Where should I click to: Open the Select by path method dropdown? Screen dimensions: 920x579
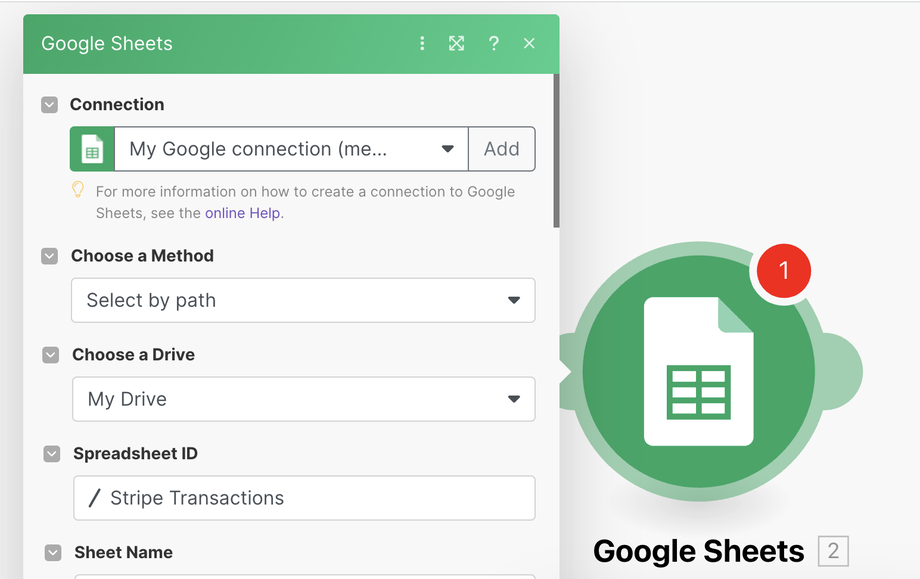[x=303, y=300]
